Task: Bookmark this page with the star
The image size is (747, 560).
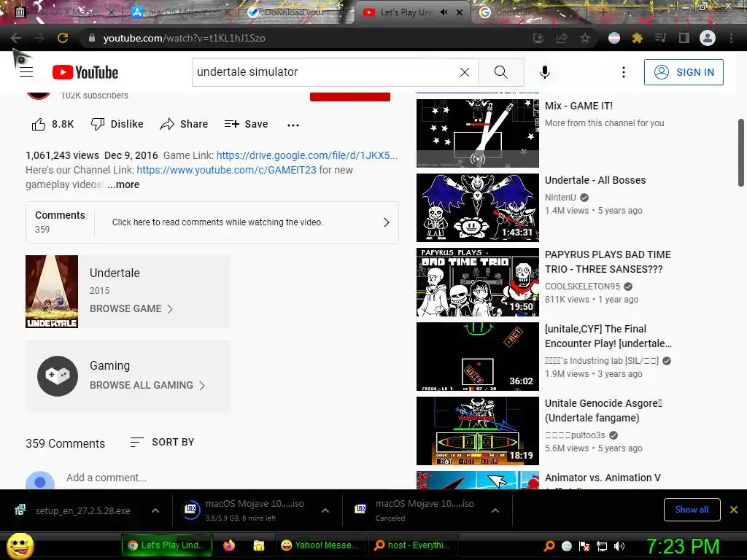Action: (585, 38)
